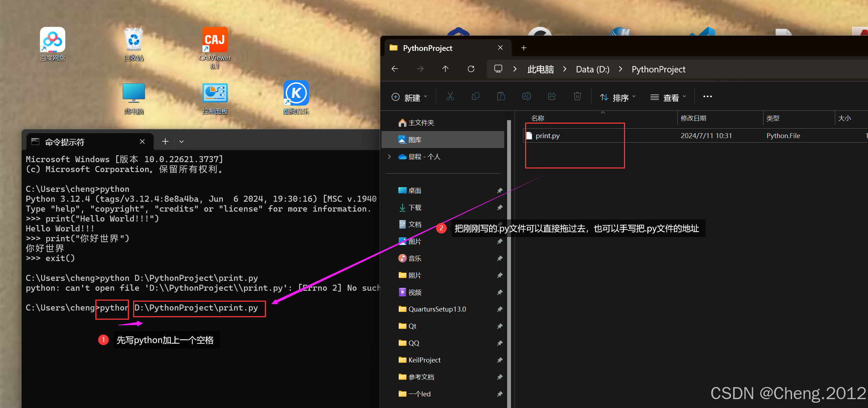Select the print.py file

point(547,136)
